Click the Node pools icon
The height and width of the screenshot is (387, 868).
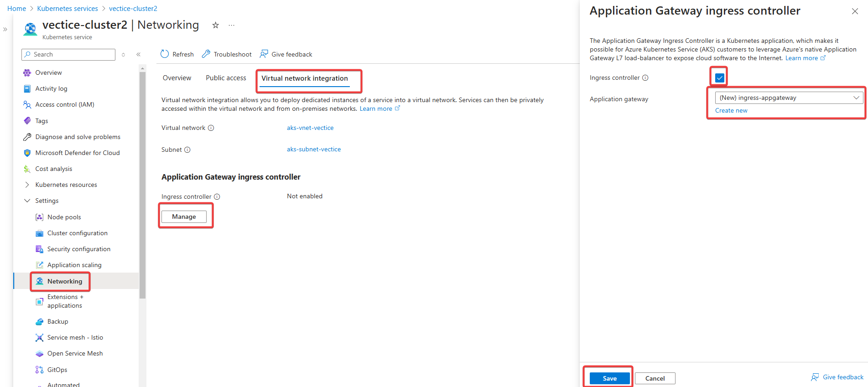(x=40, y=217)
